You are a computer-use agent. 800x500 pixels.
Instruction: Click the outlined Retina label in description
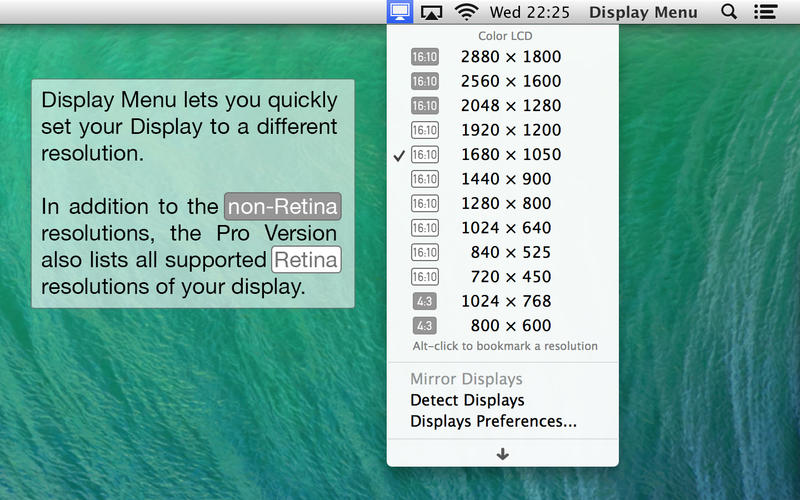(x=306, y=260)
